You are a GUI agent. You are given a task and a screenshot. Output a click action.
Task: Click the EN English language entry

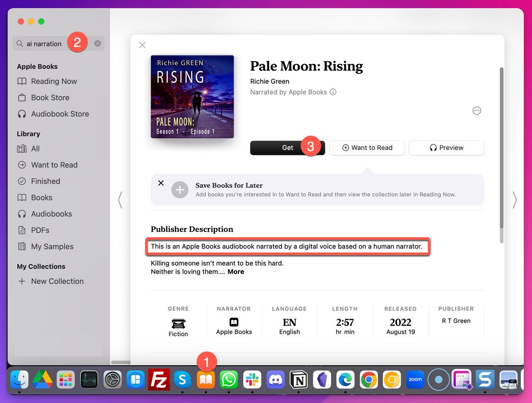pyautogui.click(x=289, y=326)
